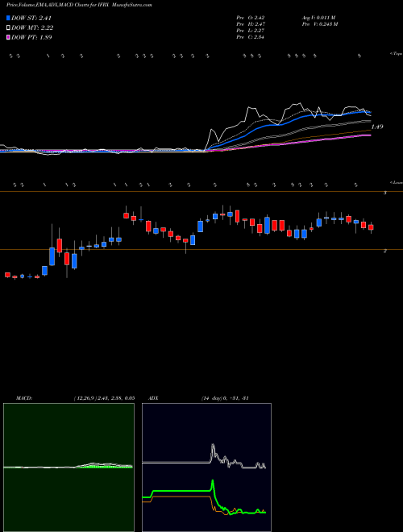Screen dimensions: 403x532
Task: Click the last red candlestick on the right
Action: (x=371, y=227)
